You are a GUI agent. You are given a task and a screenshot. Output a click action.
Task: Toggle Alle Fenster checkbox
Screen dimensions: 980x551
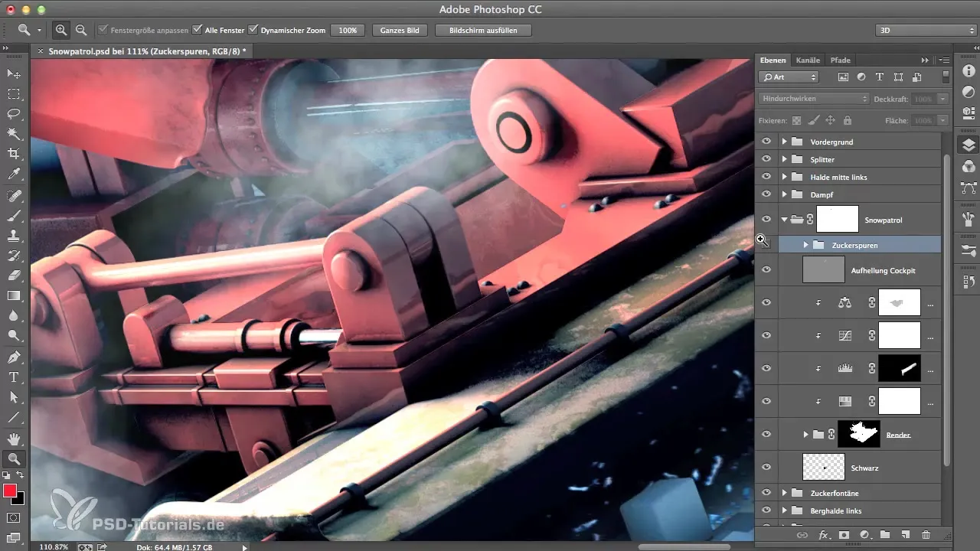198,30
